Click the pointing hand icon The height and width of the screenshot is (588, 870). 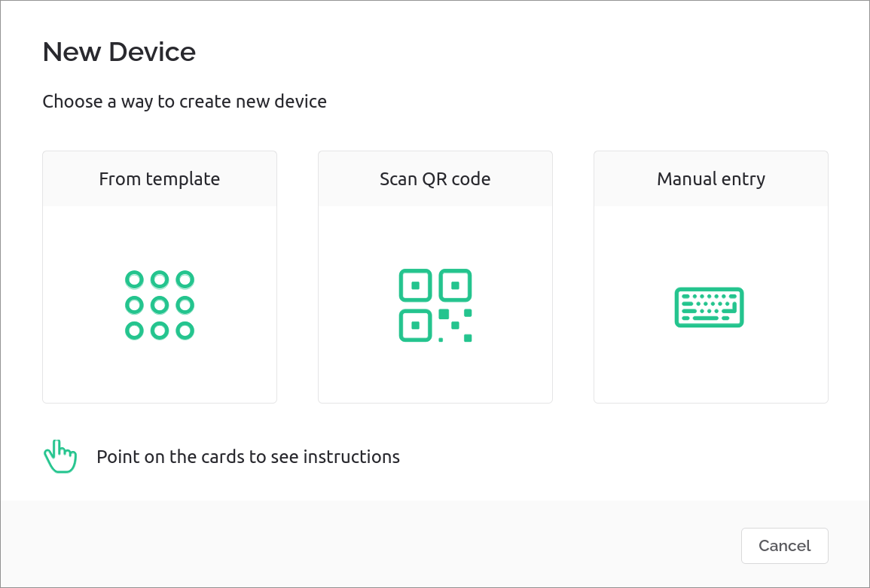pos(60,455)
